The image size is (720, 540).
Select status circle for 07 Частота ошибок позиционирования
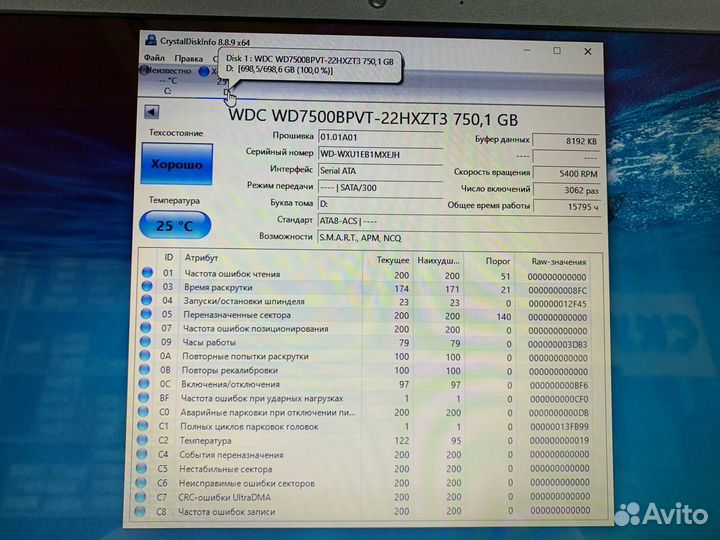(146, 328)
